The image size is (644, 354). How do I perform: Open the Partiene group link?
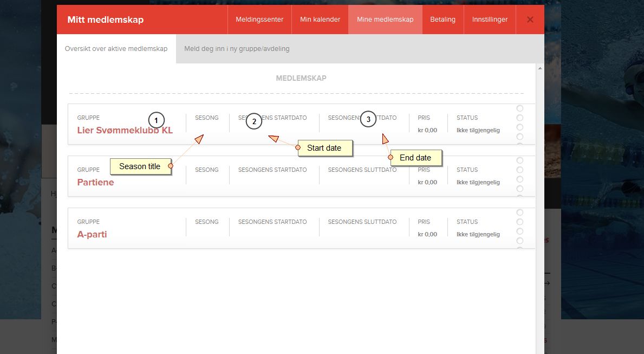pyautogui.click(x=95, y=182)
